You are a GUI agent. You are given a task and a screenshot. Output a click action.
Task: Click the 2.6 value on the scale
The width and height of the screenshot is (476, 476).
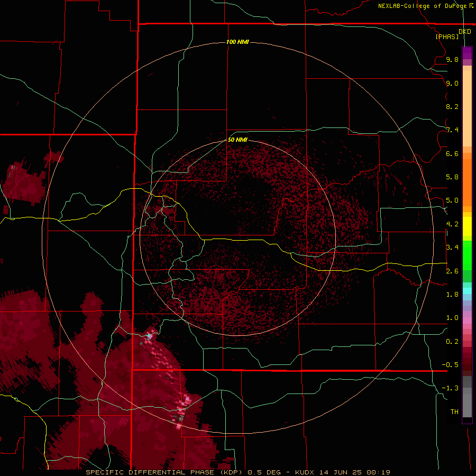coord(452,271)
